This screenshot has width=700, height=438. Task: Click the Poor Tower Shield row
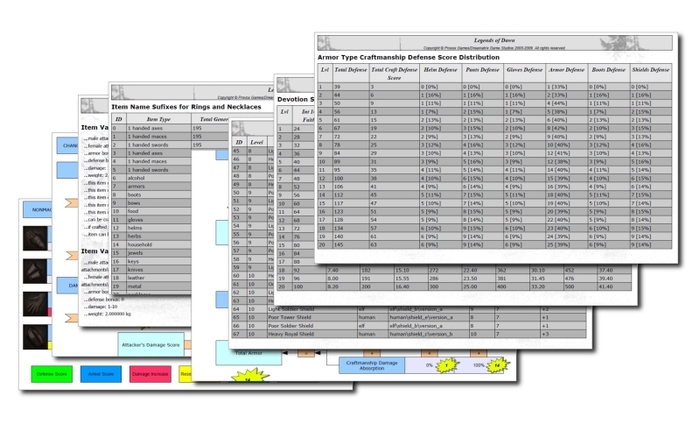tap(409, 317)
